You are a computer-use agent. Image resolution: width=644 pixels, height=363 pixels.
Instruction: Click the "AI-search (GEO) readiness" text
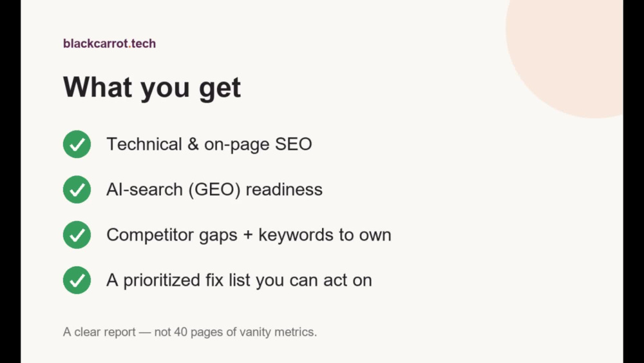[x=214, y=190]
